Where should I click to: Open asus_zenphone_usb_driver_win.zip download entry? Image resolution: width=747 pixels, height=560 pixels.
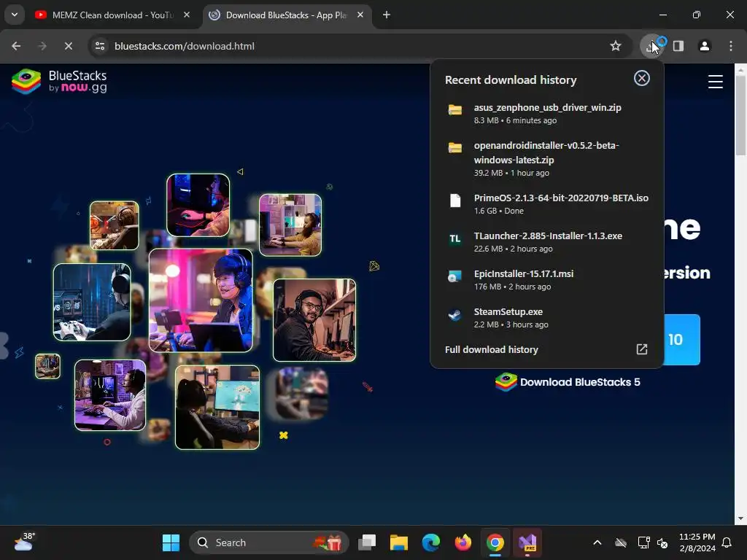tap(547, 113)
